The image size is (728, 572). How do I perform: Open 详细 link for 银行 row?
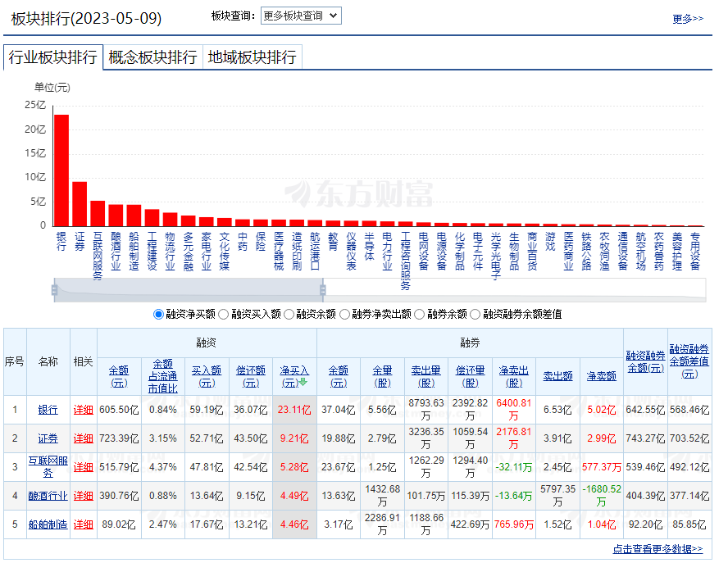(x=84, y=410)
